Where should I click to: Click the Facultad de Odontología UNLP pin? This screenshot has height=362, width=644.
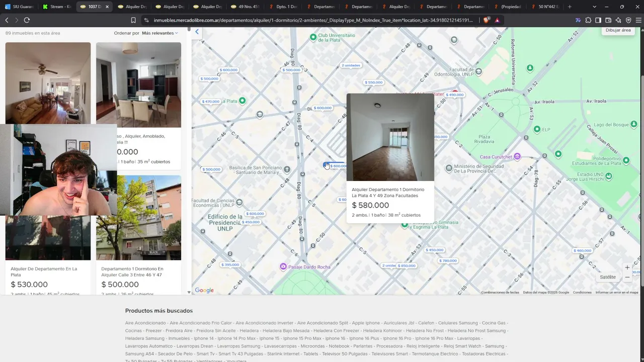click(x=478, y=71)
